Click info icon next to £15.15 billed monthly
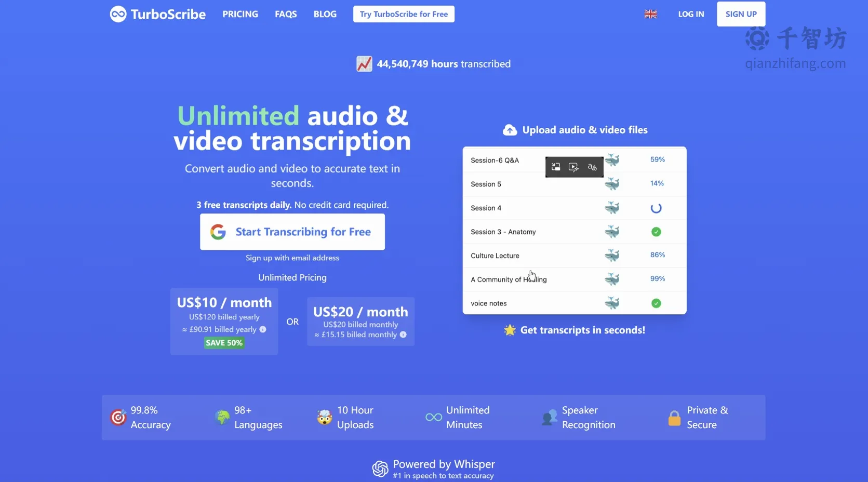Viewport: 868px width, 482px height. (x=403, y=334)
